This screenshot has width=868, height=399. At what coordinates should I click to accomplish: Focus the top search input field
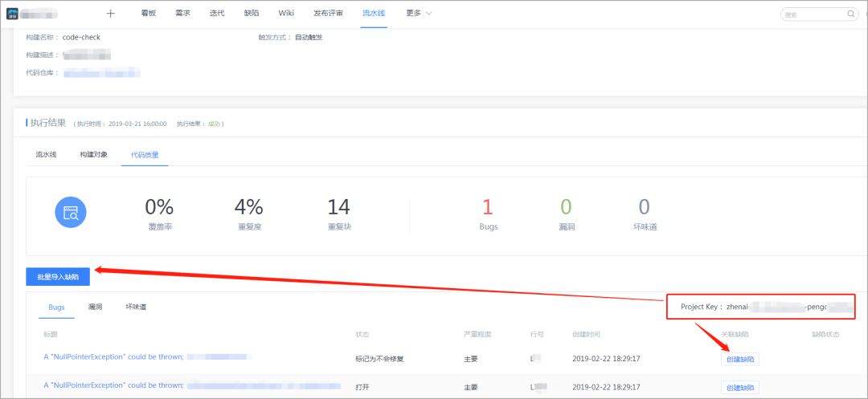819,14
